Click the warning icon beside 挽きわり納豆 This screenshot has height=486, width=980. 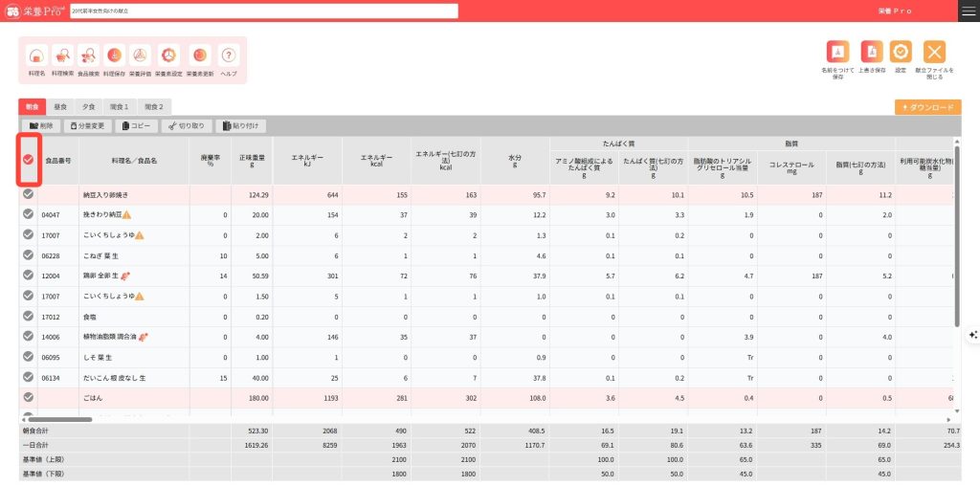point(126,215)
